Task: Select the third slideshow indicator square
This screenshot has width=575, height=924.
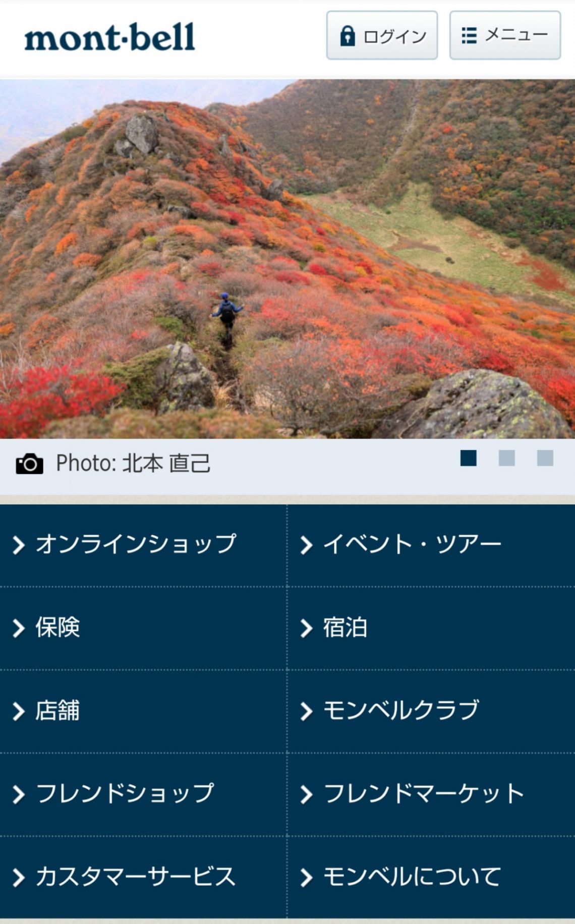Action: click(x=545, y=458)
